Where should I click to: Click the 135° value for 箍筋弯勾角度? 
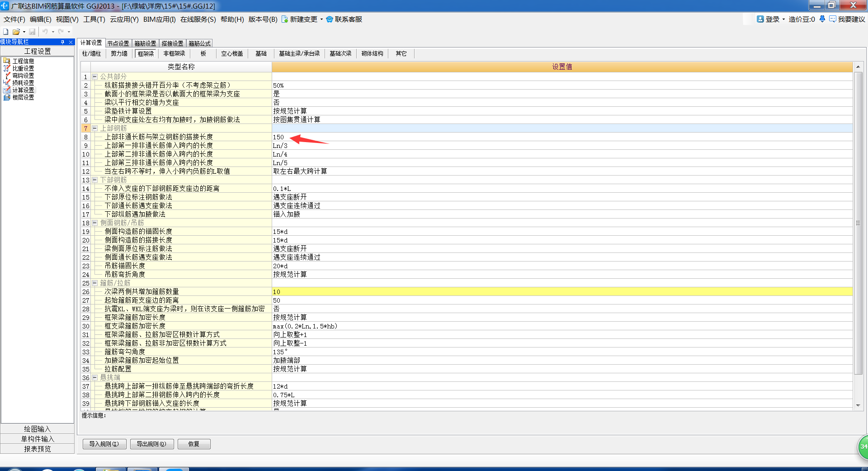[562, 352]
